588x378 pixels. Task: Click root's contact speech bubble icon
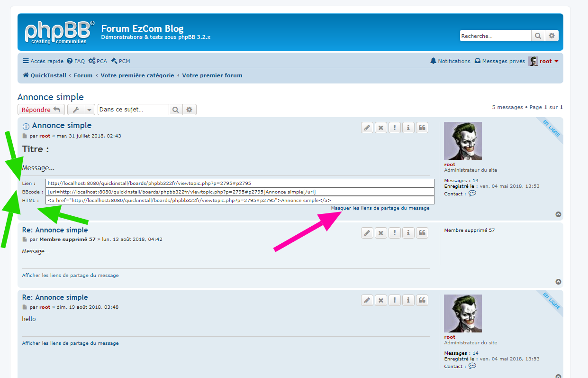click(472, 194)
